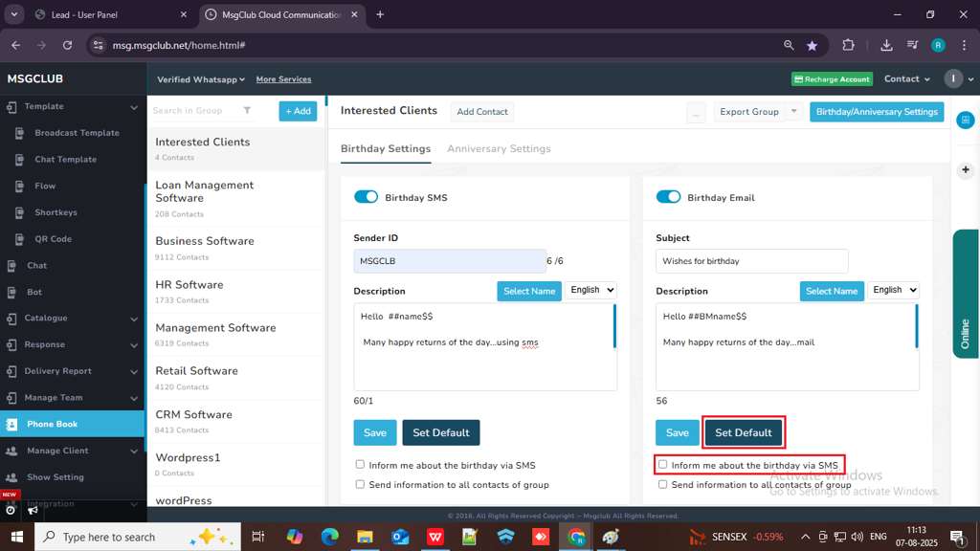
Task: Open browser extensions puzzle icon
Action: pyautogui.click(x=848, y=45)
